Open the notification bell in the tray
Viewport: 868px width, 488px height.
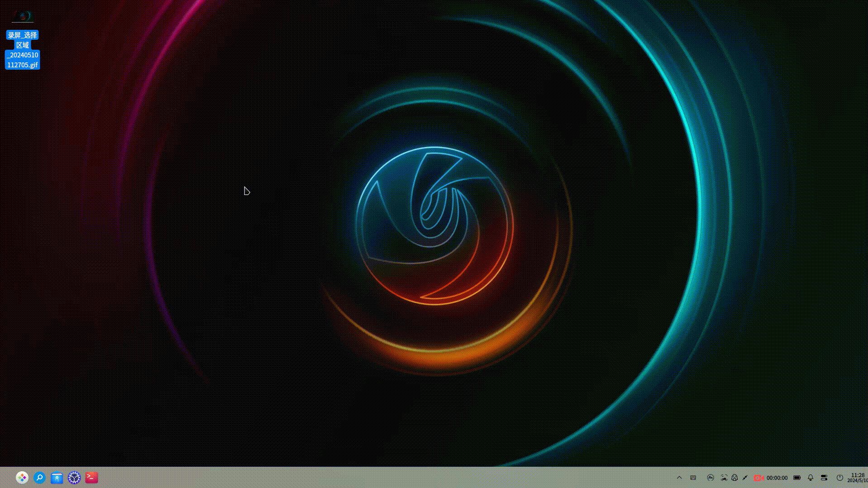click(811, 478)
